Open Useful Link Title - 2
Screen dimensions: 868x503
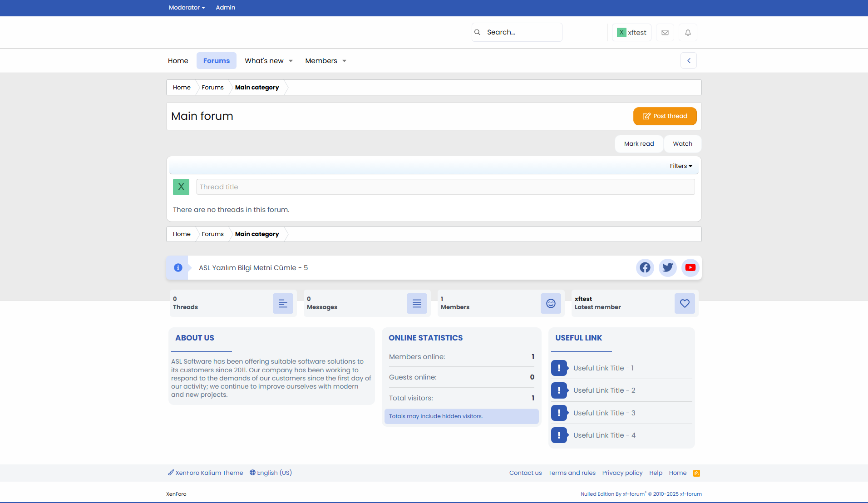[x=604, y=390]
